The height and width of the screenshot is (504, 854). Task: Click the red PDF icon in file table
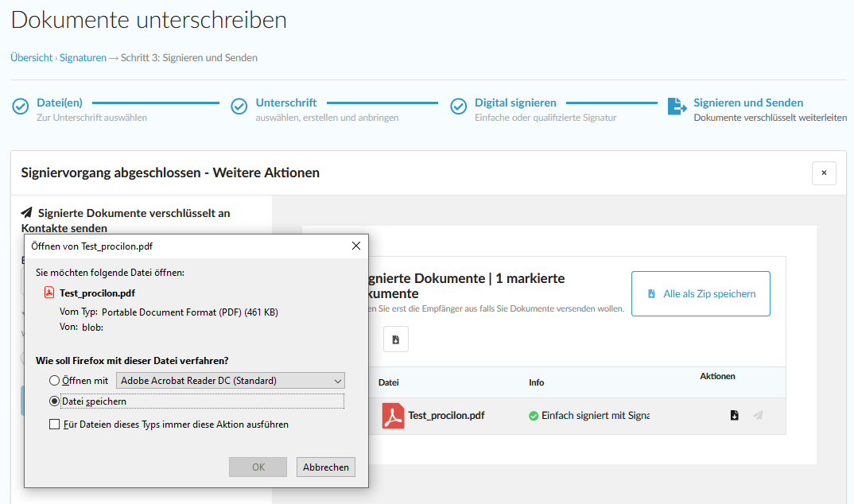[393, 416]
